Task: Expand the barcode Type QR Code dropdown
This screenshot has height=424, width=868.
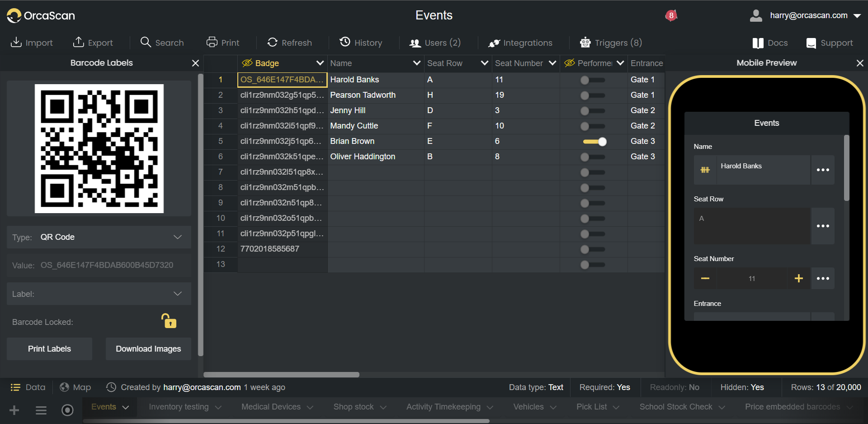Action: [178, 237]
